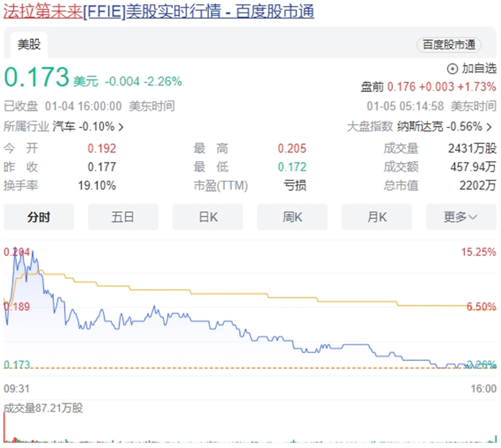Expand the 更多 dropdown
Image resolution: width=501 pixels, height=448 pixels.
(x=461, y=217)
